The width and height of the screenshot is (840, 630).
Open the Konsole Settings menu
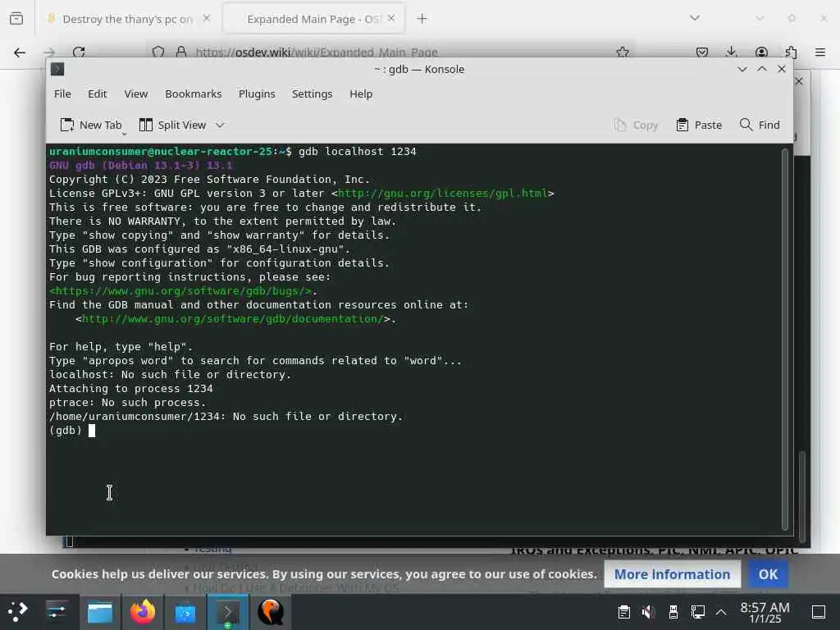tap(312, 94)
